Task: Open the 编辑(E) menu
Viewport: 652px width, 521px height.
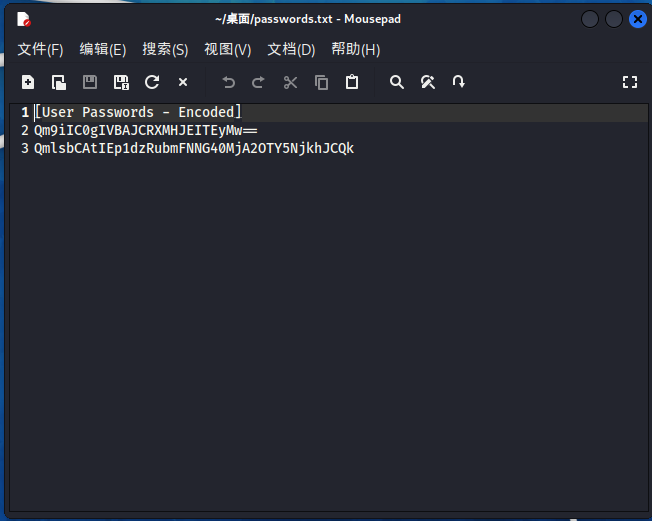Action: (x=103, y=49)
